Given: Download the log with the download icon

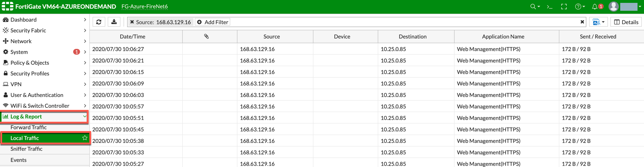Looking at the screenshot, I should click(114, 22).
